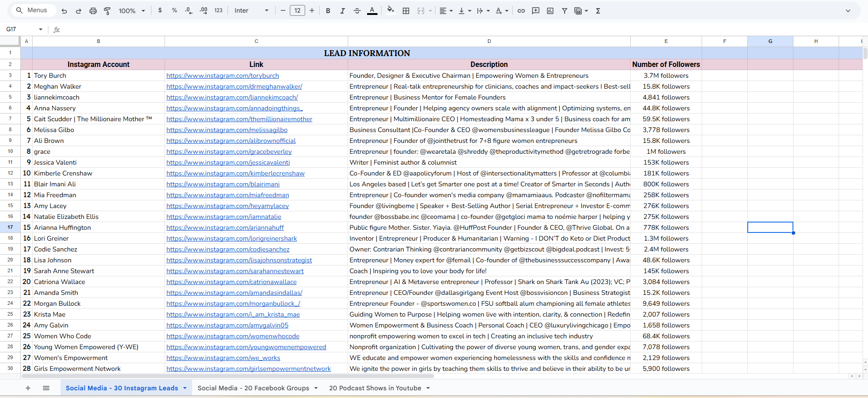Open the Inter font dropdown

coord(251,10)
